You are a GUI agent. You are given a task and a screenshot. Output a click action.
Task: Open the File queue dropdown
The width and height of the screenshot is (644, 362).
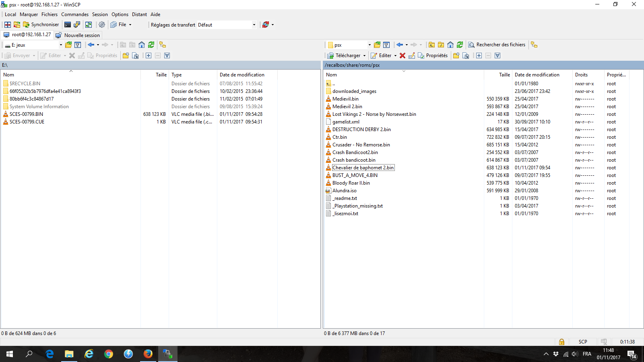tap(121, 25)
